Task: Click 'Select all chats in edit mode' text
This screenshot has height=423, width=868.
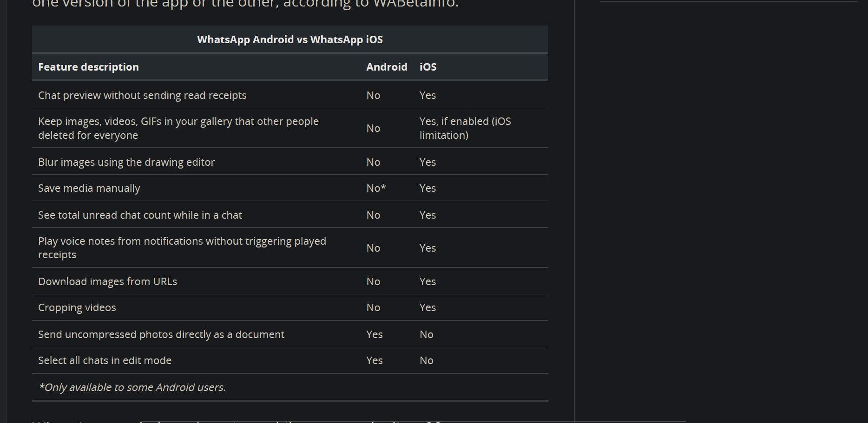Action: pos(105,360)
